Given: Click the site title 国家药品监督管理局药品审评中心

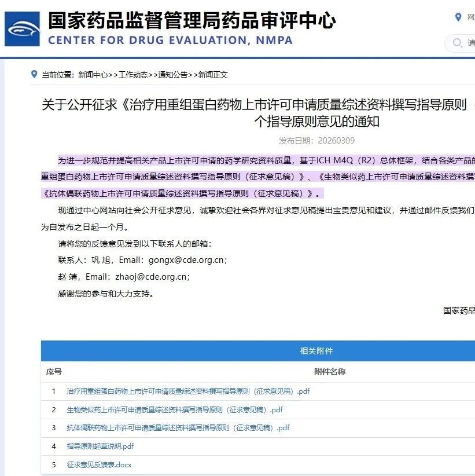Looking at the screenshot, I should pyautogui.click(x=192, y=21).
